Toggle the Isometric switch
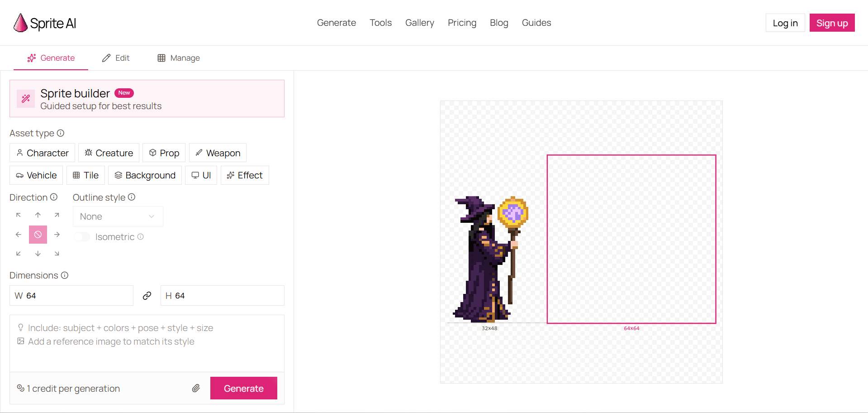 [x=82, y=237]
